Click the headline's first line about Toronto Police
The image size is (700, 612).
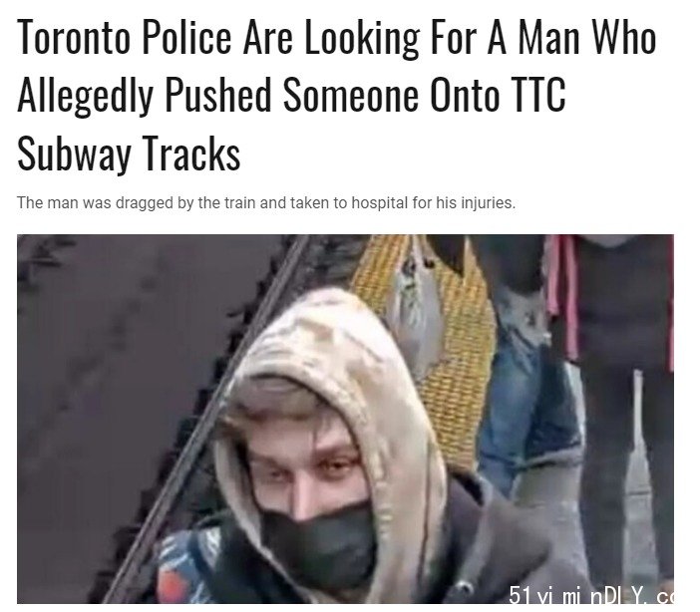click(x=337, y=38)
